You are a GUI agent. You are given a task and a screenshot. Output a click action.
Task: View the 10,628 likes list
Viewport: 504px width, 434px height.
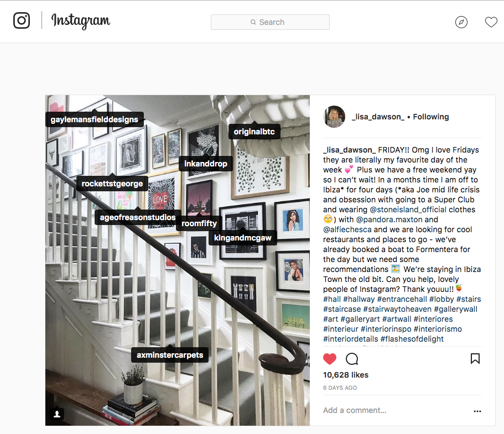pos(346,375)
